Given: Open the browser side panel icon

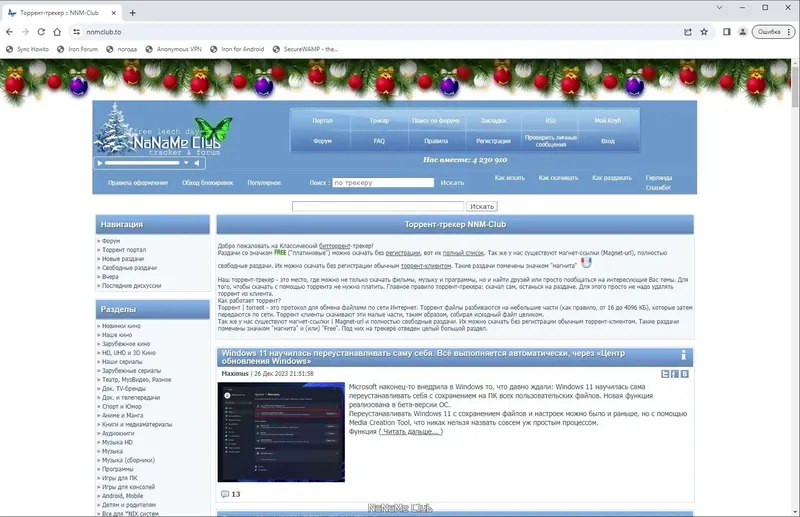Looking at the screenshot, I should point(727,32).
